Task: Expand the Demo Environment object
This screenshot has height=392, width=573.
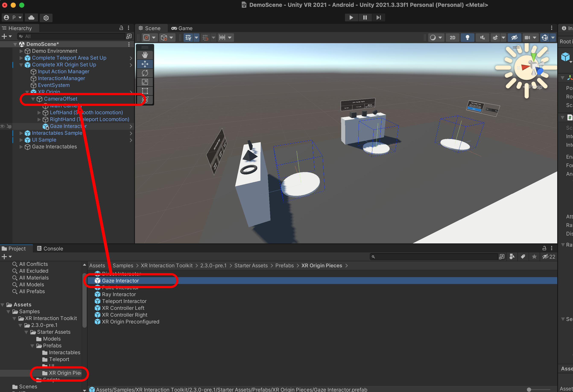Action: click(21, 51)
